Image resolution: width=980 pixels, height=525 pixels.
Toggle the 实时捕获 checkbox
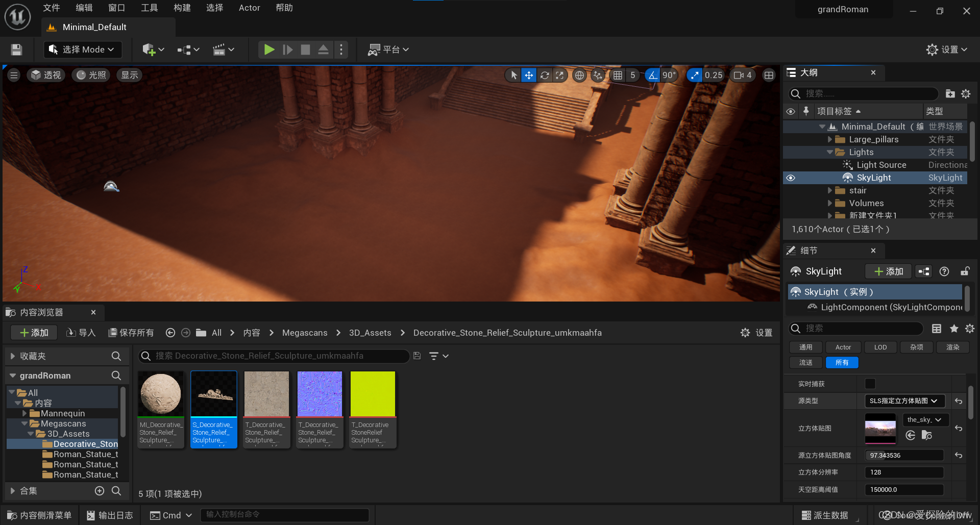[870, 384]
